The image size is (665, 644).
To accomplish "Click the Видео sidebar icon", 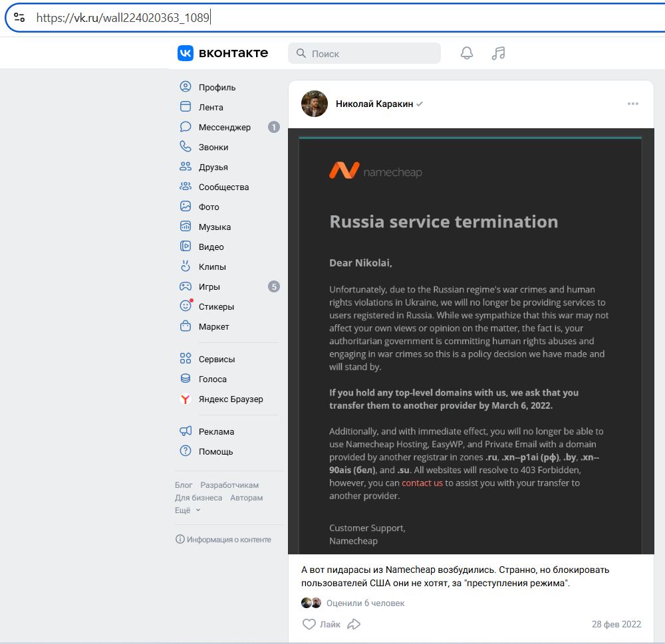I will coord(186,247).
